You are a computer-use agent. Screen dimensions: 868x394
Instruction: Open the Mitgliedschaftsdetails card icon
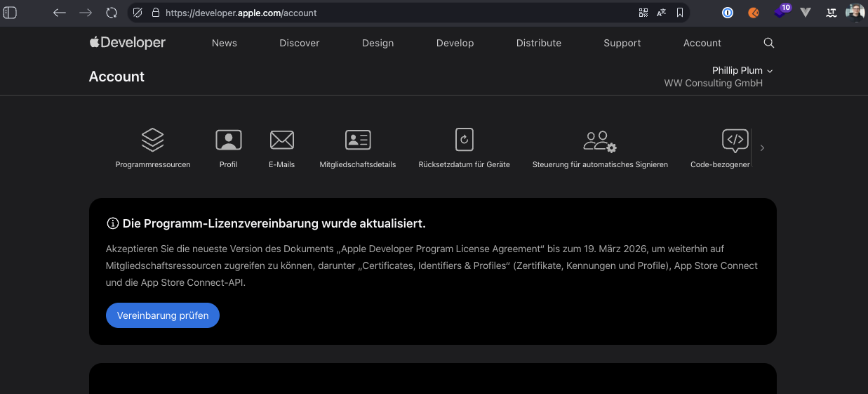pyautogui.click(x=357, y=140)
